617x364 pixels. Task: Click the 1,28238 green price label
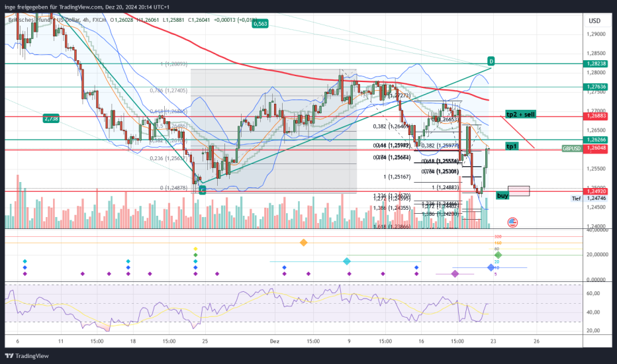pos(596,64)
